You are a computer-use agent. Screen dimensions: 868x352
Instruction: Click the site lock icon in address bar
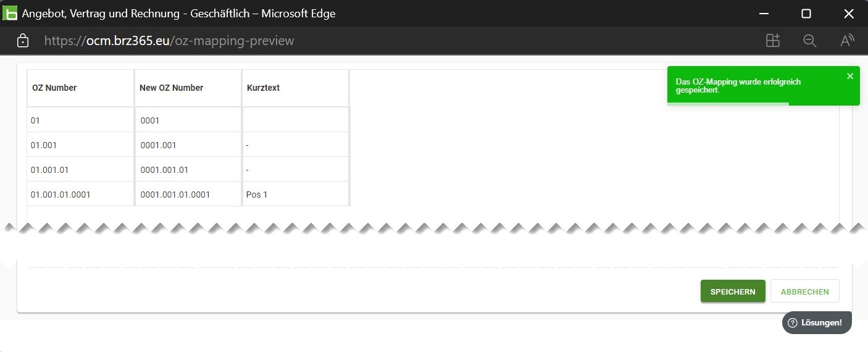pyautogui.click(x=23, y=41)
